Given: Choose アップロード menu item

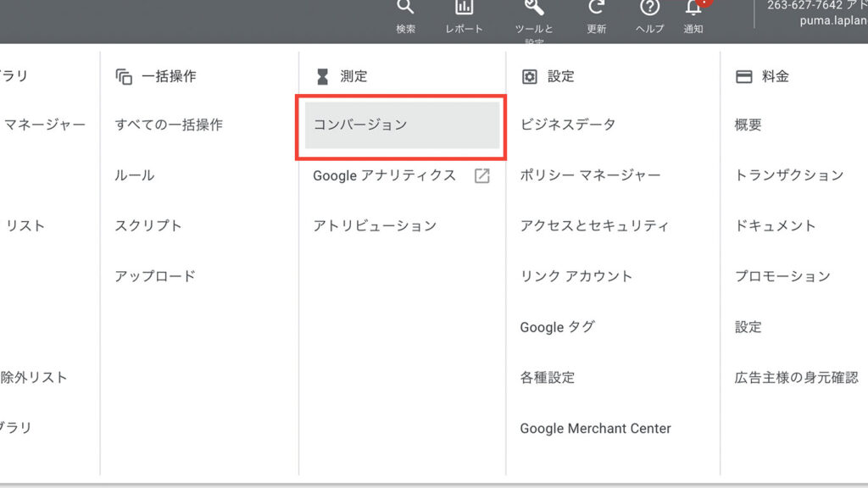Looking at the screenshot, I should pos(155,277).
